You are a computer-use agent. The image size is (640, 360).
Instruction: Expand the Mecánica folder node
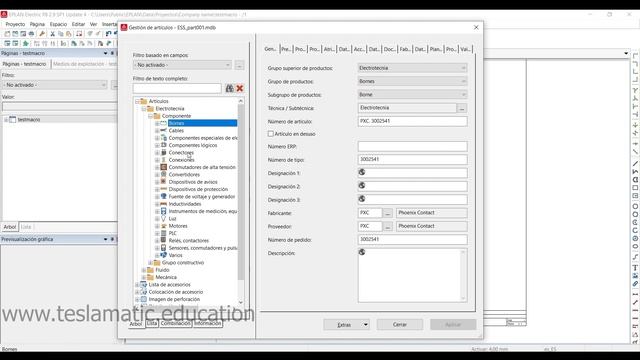[x=144, y=277]
